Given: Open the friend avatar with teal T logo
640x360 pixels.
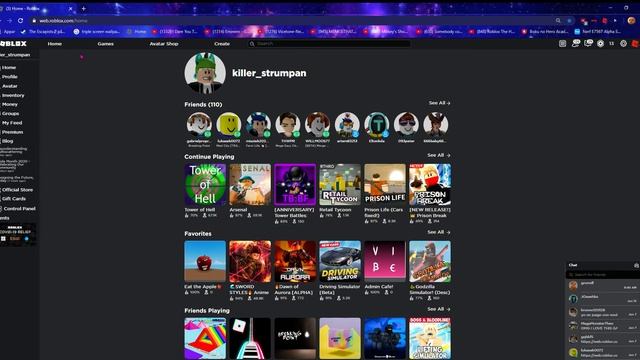Looking at the screenshot, I should (377, 124).
